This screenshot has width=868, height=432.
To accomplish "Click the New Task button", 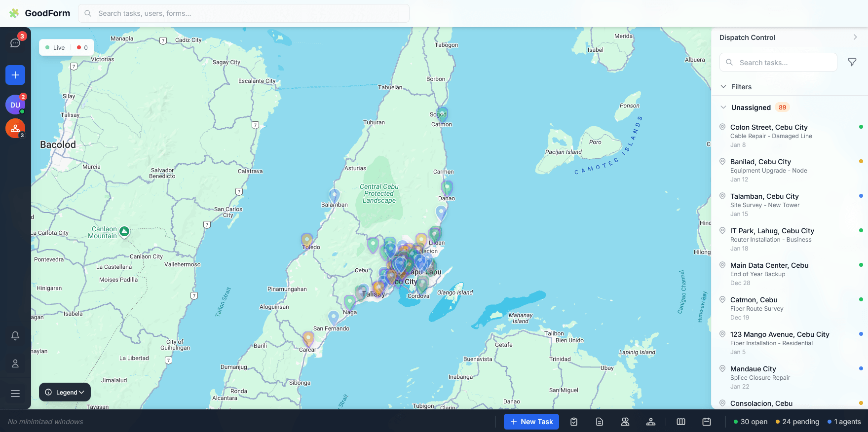I will point(531,422).
